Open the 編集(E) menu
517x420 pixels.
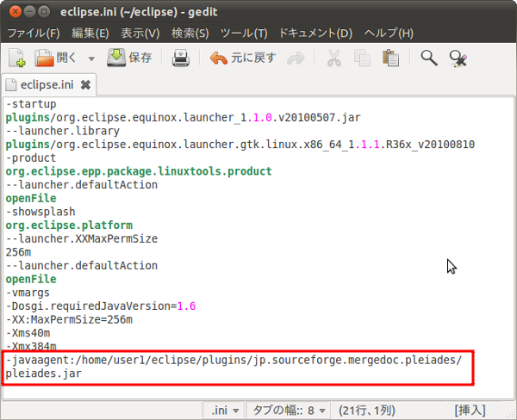(x=90, y=33)
